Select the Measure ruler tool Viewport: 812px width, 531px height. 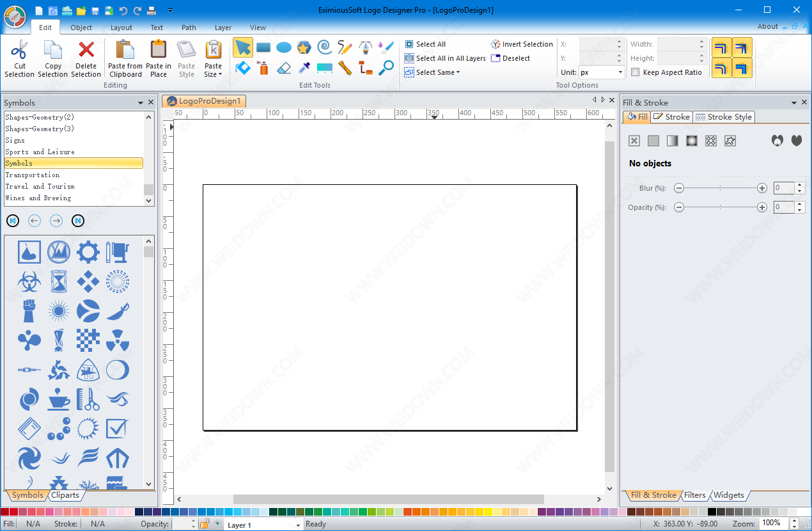345,67
